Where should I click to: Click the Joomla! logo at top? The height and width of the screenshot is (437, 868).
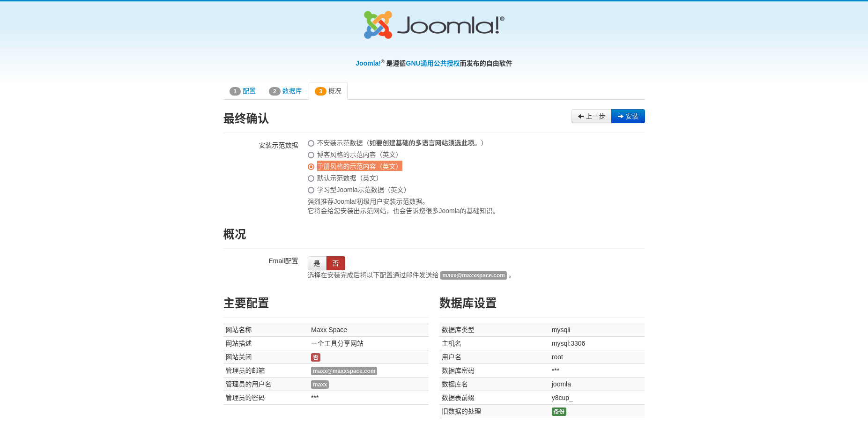(434, 25)
